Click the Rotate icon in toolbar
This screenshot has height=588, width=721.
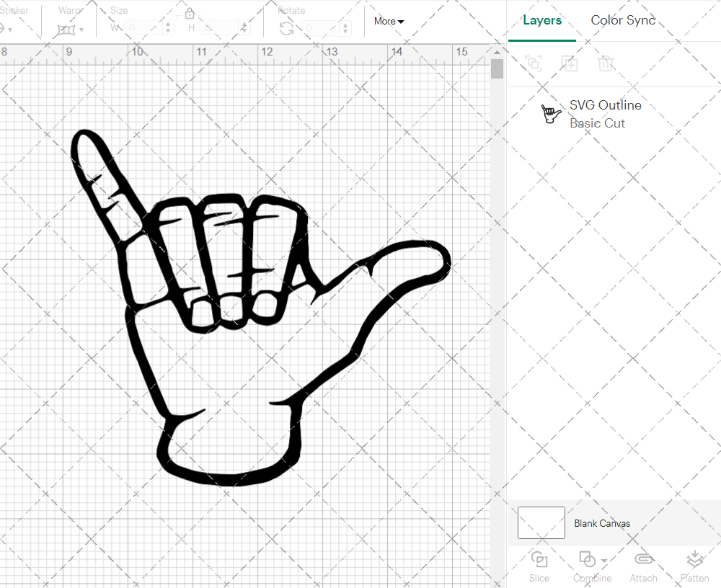point(286,28)
